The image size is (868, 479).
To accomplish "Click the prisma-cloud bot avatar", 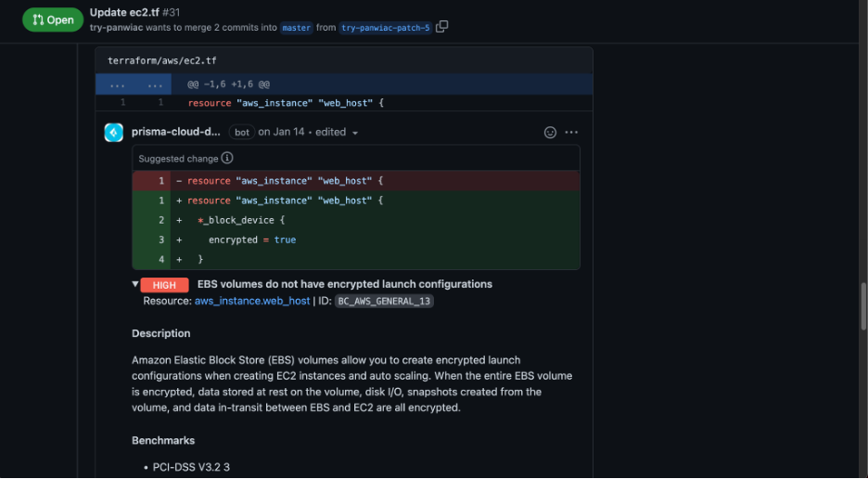I will coord(114,133).
